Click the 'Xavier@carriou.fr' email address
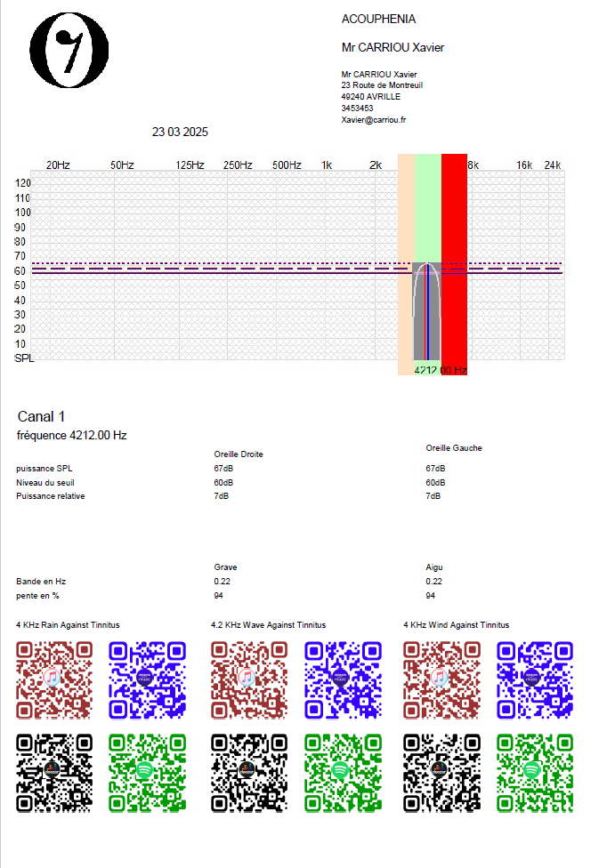 click(x=374, y=119)
